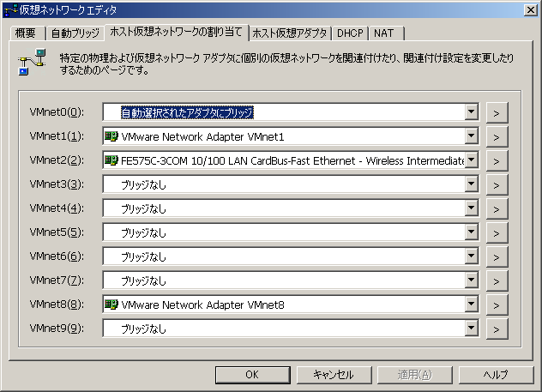542x392 pixels.
Task: Click ブリッジなし in the VMnet3 row
Action: [143, 185]
